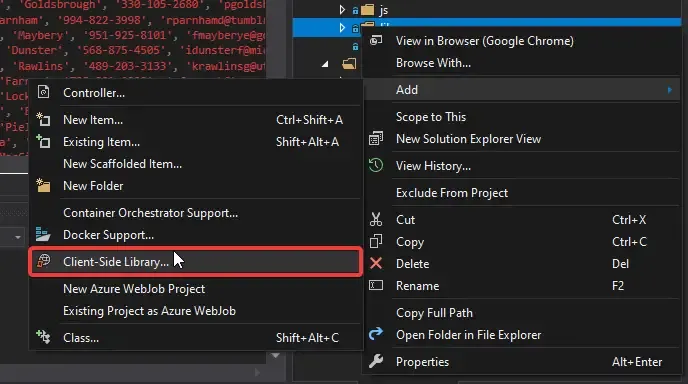Select Scope to This
Screen dimensions: 688x384
click(522, 117)
